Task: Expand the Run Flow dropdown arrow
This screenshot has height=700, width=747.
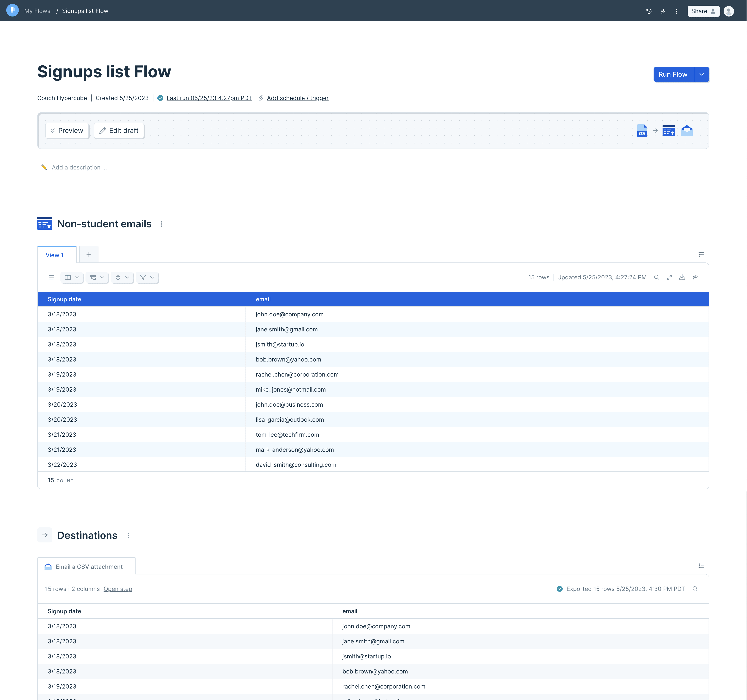Action: [701, 74]
